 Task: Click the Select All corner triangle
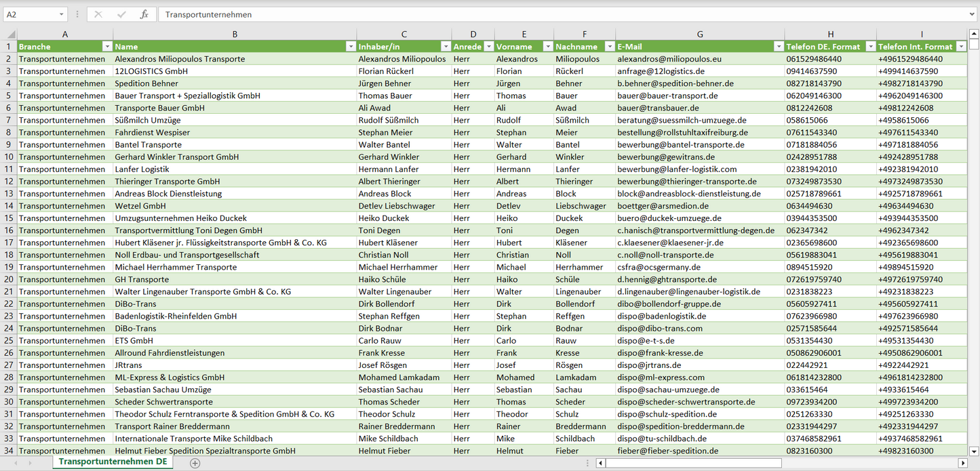tap(9, 35)
